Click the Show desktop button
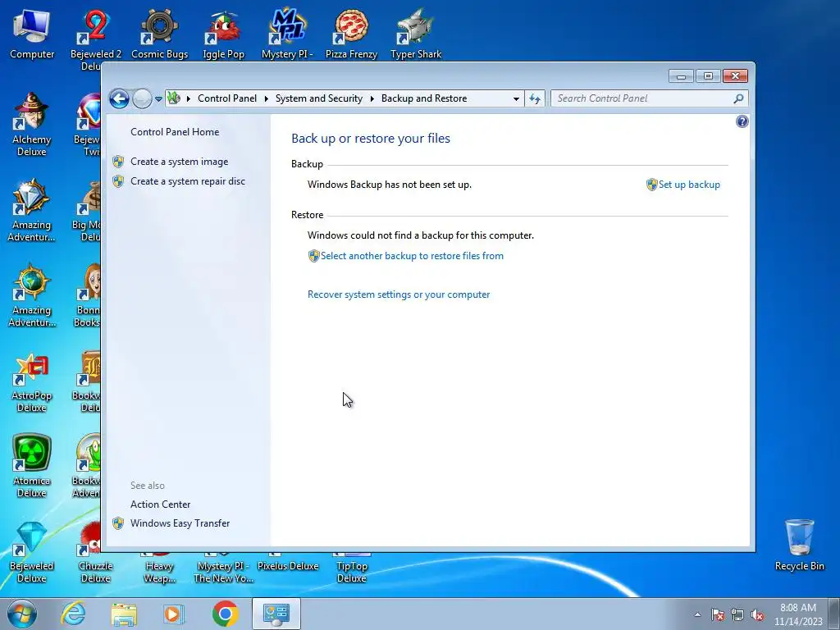Viewport: 840px width, 630px height. pyautogui.click(x=834, y=614)
